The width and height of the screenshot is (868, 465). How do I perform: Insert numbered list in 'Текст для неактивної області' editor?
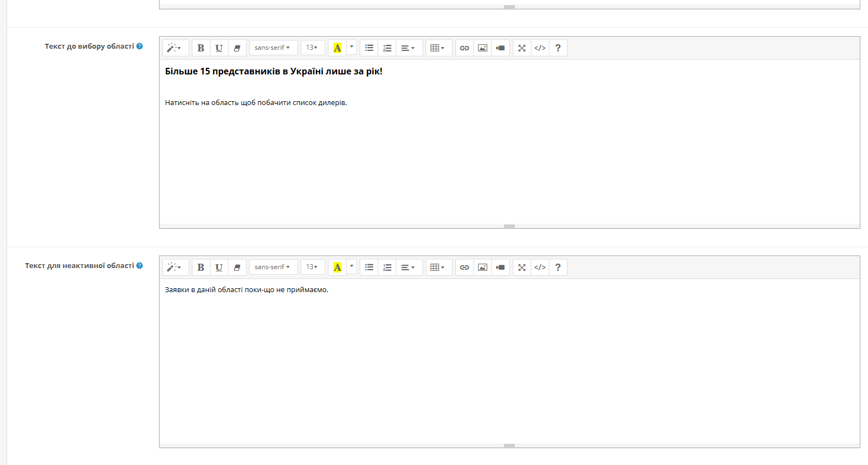(x=387, y=268)
